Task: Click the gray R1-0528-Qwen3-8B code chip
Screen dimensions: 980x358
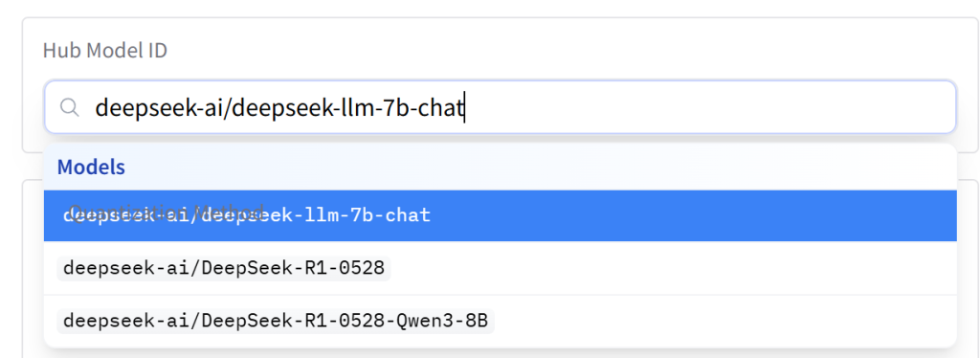Action: click(276, 321)
